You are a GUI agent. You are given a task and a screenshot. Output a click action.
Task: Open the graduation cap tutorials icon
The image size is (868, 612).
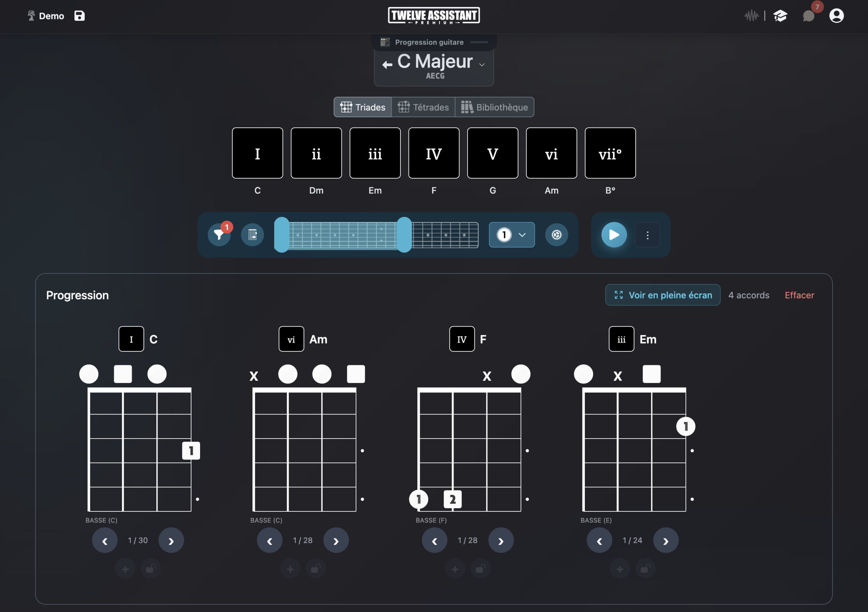[x=780, y=16]
